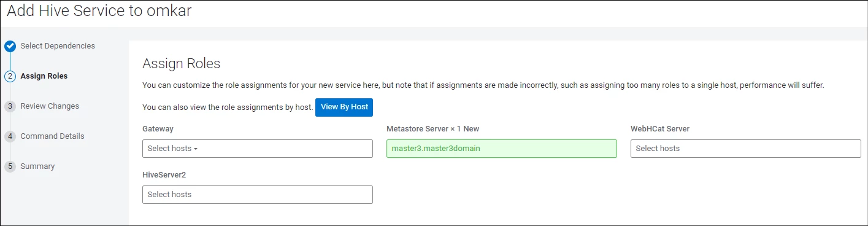The width and height of the screenshot is (868, 226).
Task: Open the HiveServer2 Select hosts field
Action: [258, 195]
